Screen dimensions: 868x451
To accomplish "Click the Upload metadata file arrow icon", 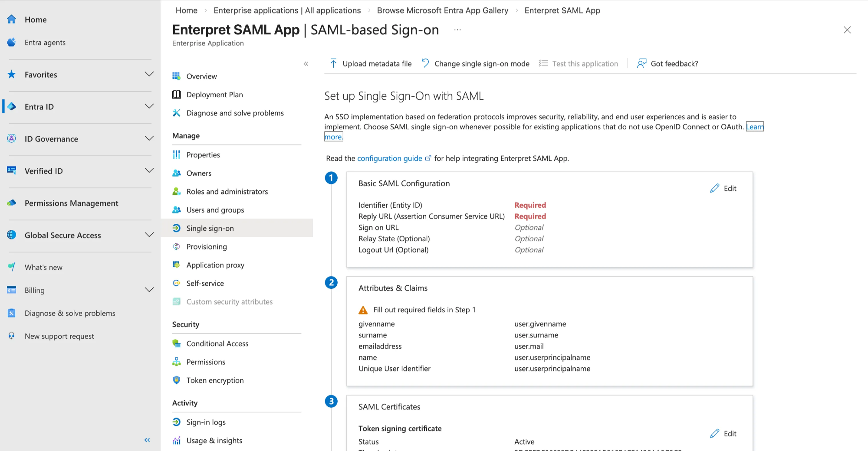I will click(x=333, y=63).
